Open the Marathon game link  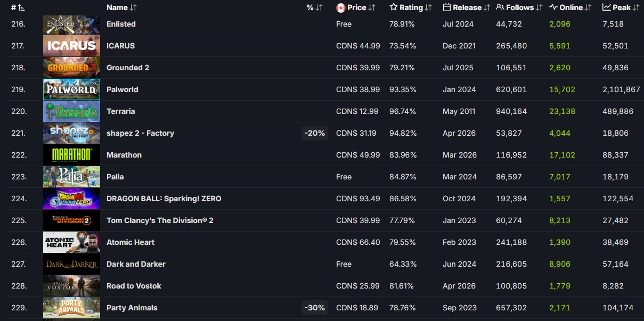pyautogui.click(x=124, y=155)
